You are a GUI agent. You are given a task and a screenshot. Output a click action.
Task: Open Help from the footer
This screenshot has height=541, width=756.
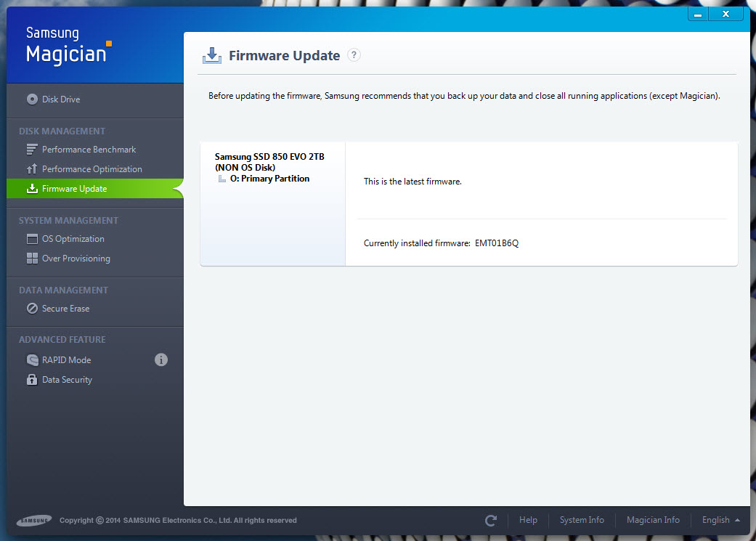[529, 520]
